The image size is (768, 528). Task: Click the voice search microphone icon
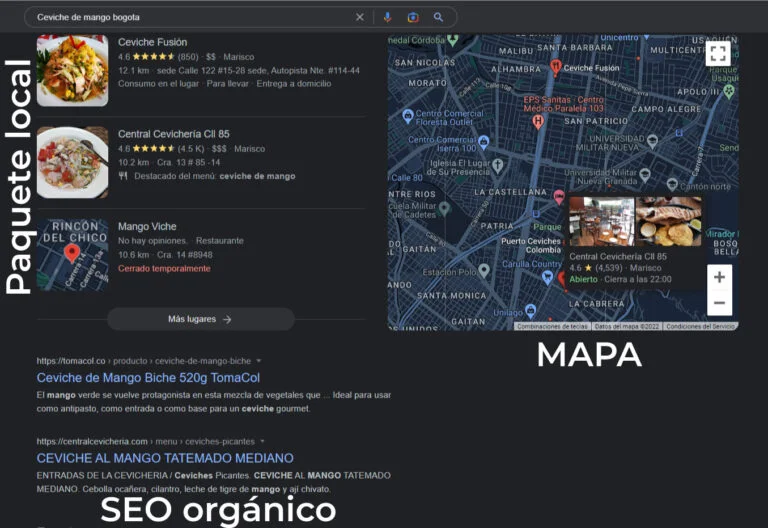click(387, 17)
